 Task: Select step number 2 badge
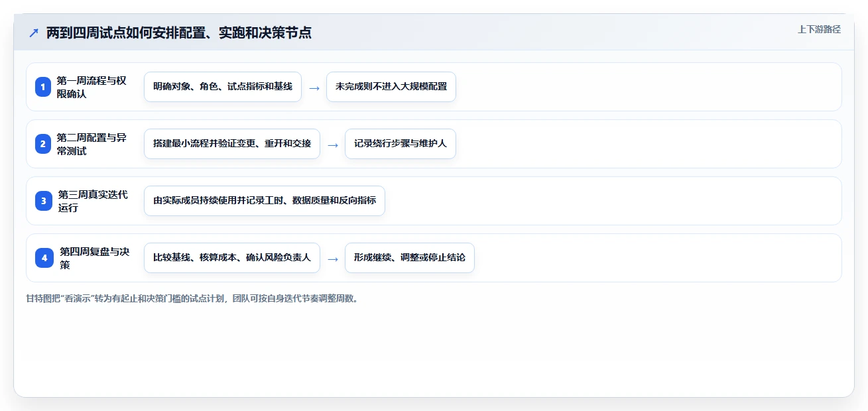[x=43, y=144]
